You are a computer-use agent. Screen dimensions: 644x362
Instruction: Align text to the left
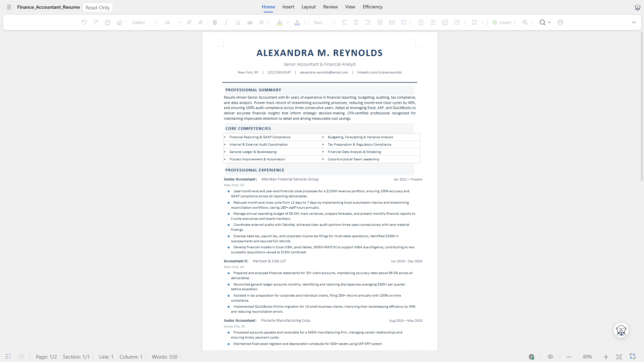tap(344, 22)
